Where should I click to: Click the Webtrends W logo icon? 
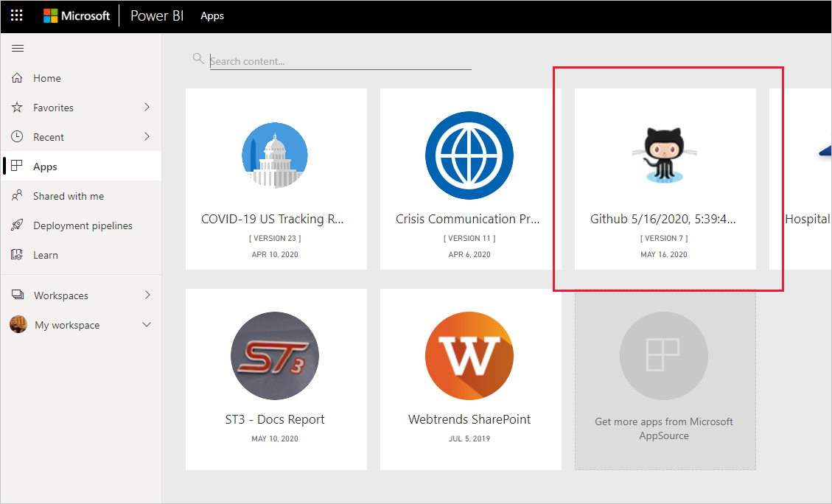click(469, 355)
